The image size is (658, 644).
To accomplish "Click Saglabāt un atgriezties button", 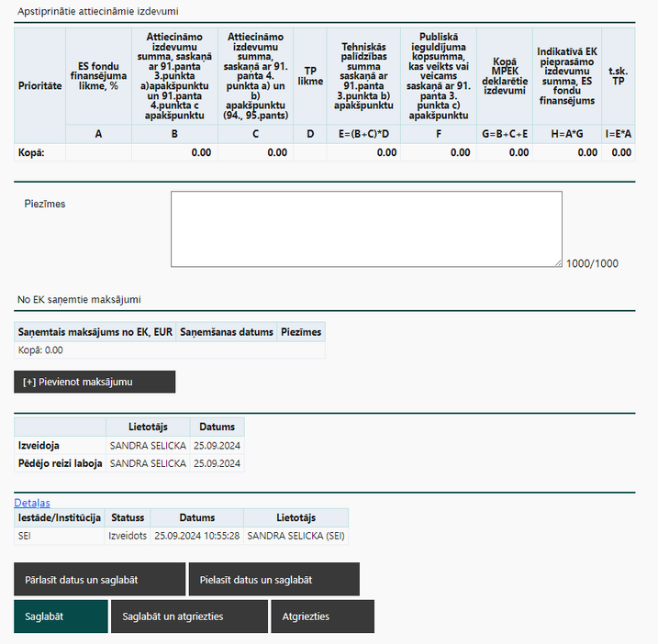I will [x=189, y=616].
